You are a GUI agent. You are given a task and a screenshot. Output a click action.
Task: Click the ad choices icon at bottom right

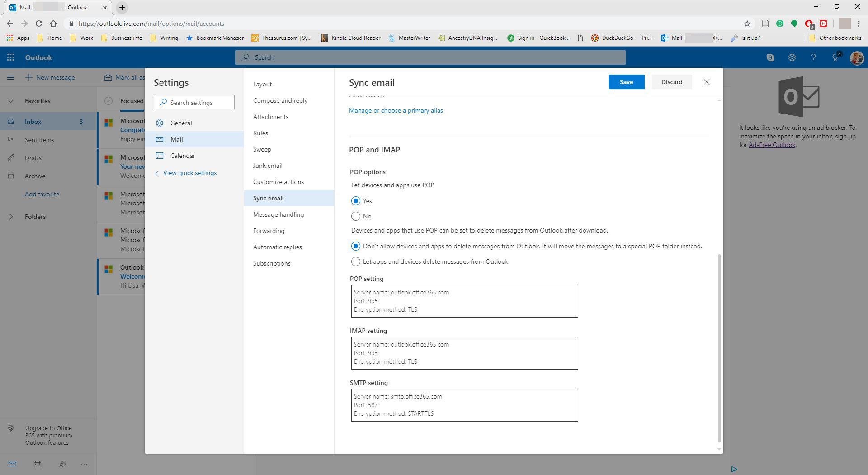point(734,469)
